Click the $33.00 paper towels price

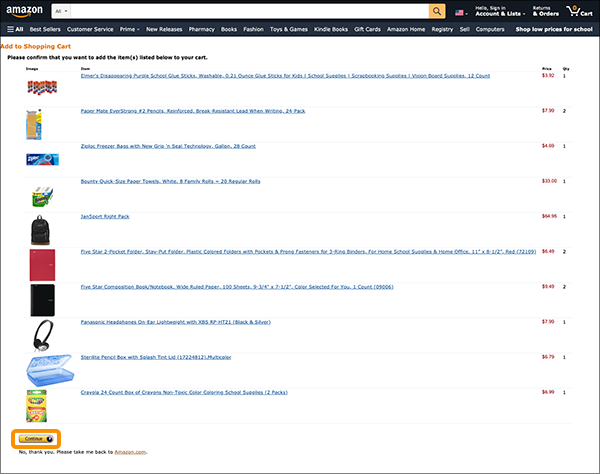coord(549,181)
